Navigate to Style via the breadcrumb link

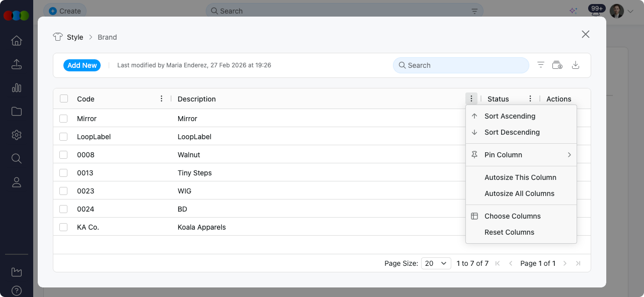(75, 37)
